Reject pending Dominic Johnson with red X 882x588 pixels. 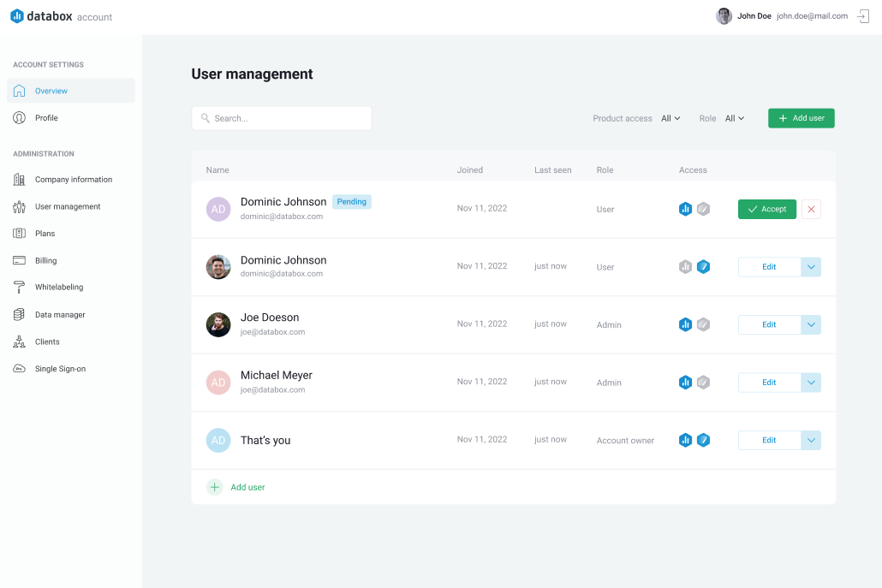click(x=811, y=209)
